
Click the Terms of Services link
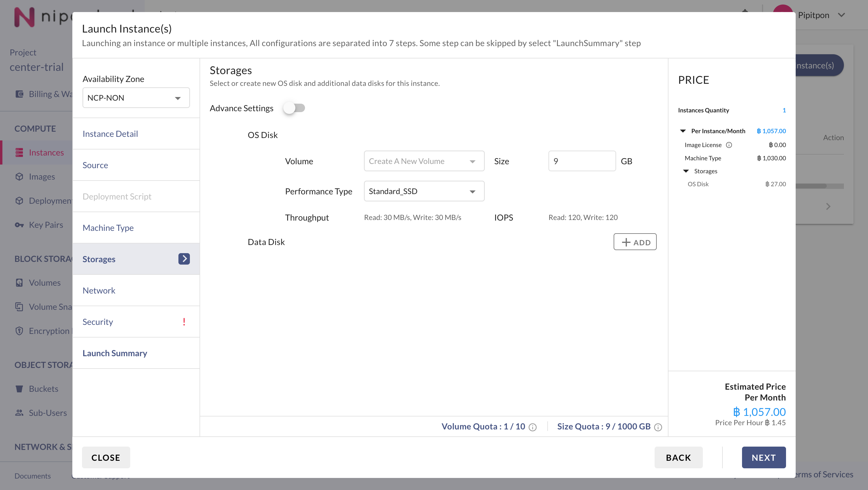pos(824,475)
